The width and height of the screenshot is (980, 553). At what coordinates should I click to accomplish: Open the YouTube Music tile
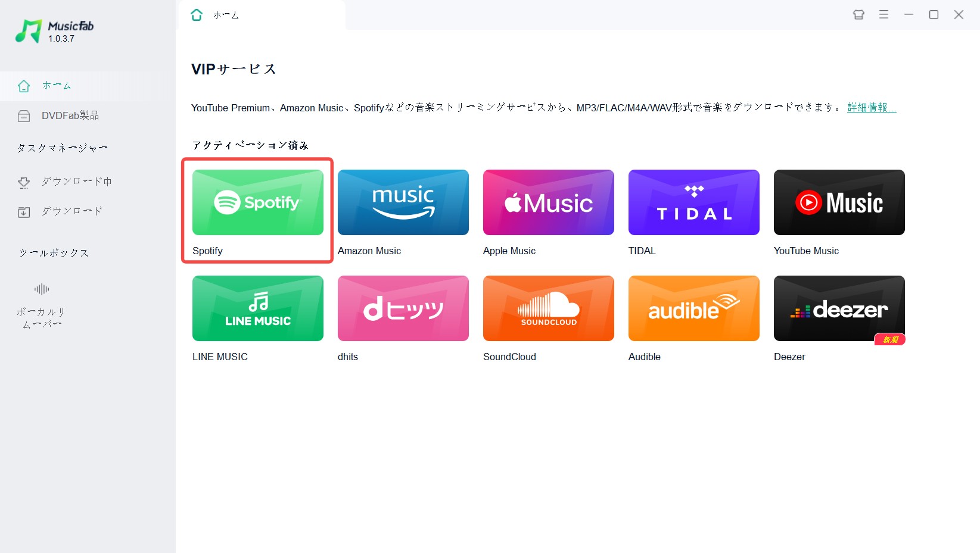point(839,202)
